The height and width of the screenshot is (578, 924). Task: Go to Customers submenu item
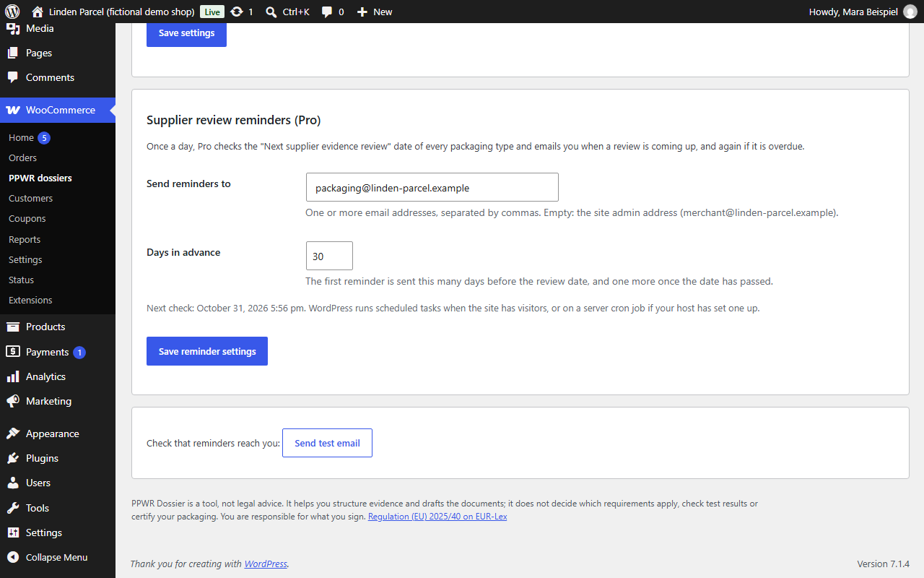(30, 198)
